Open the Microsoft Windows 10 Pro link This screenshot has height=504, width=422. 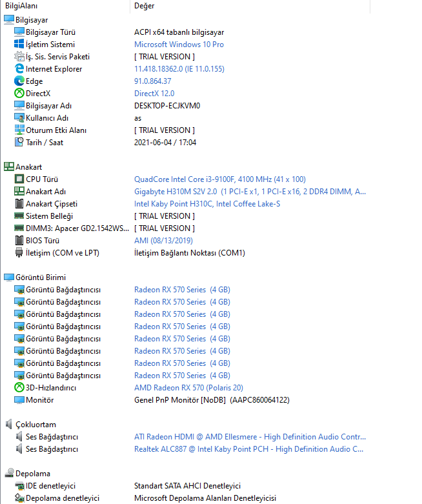pos(179,45)
